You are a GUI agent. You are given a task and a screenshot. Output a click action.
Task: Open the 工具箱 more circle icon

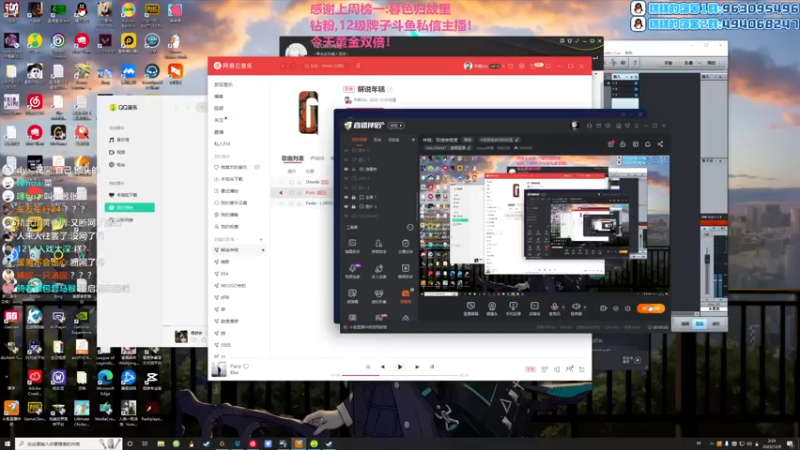[x=410, y=228]
